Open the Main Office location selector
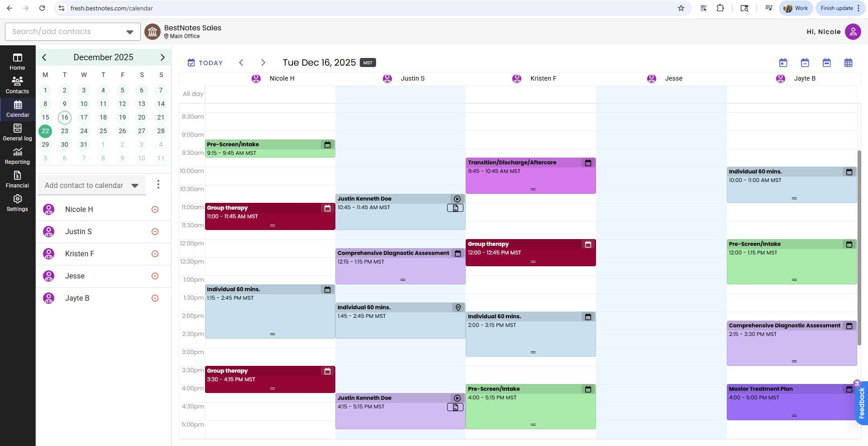Viewport: 868px width, 446px height. [x=182, y=36]
